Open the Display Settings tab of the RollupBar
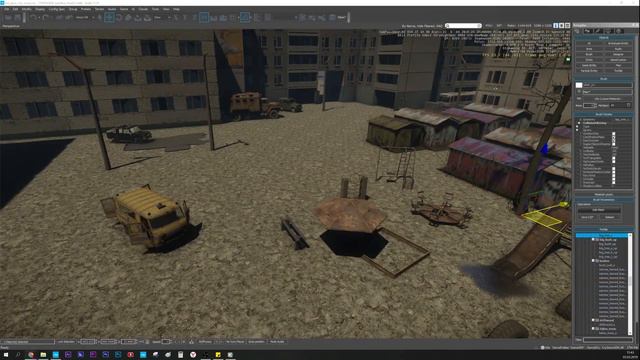Viewport: 640px width, 360px height. pyautogui.click(x=609, y=31)
